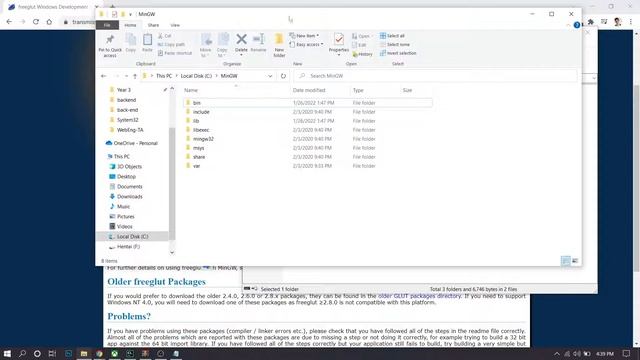
Task: Click Copy path in the ribbon
Action: tap(171, 44)
